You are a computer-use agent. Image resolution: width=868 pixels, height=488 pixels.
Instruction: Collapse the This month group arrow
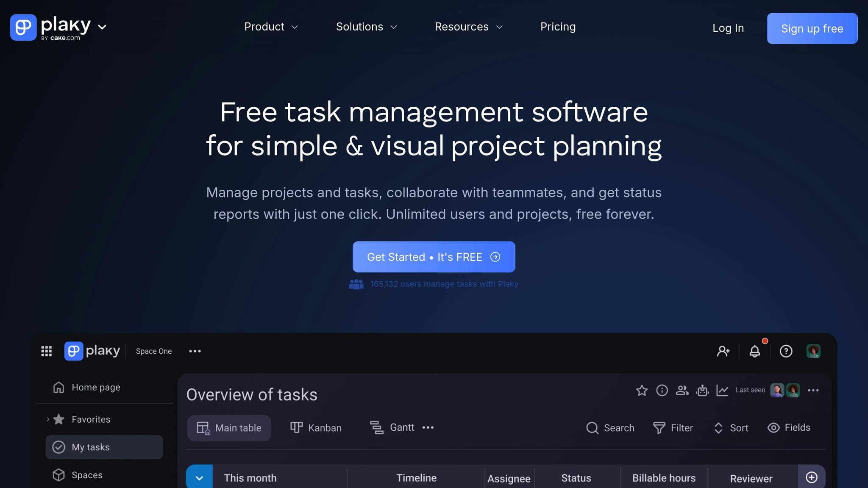point(199,478)
